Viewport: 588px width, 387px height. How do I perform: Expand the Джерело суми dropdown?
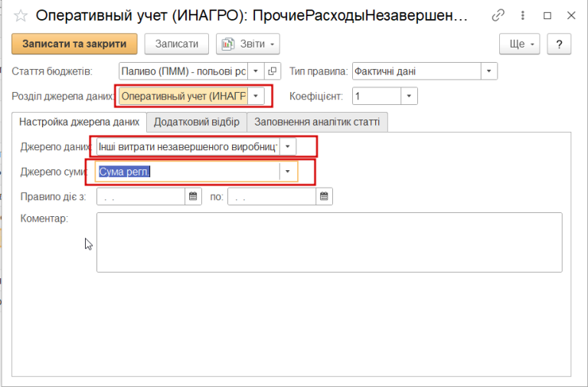point(288,172)
